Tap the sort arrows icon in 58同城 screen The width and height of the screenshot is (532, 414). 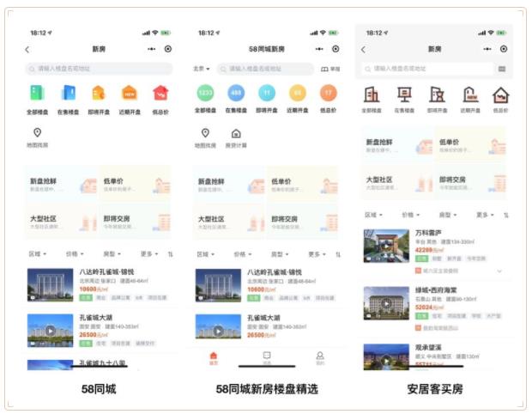click(170, 254)
